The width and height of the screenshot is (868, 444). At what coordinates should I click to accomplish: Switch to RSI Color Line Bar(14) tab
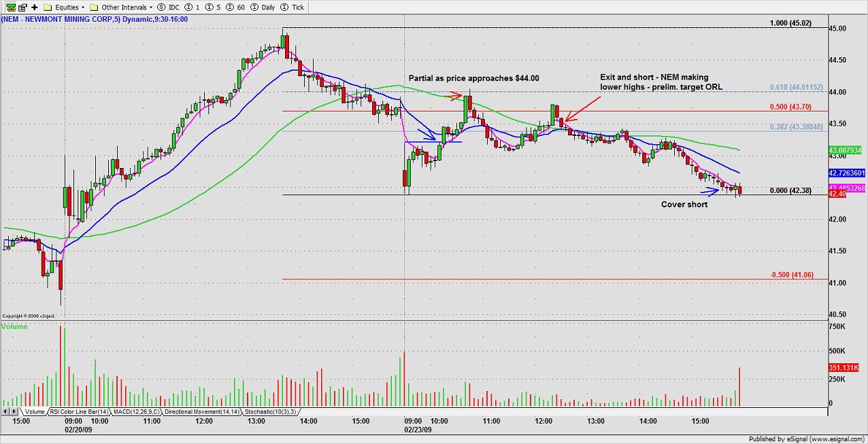78,411
